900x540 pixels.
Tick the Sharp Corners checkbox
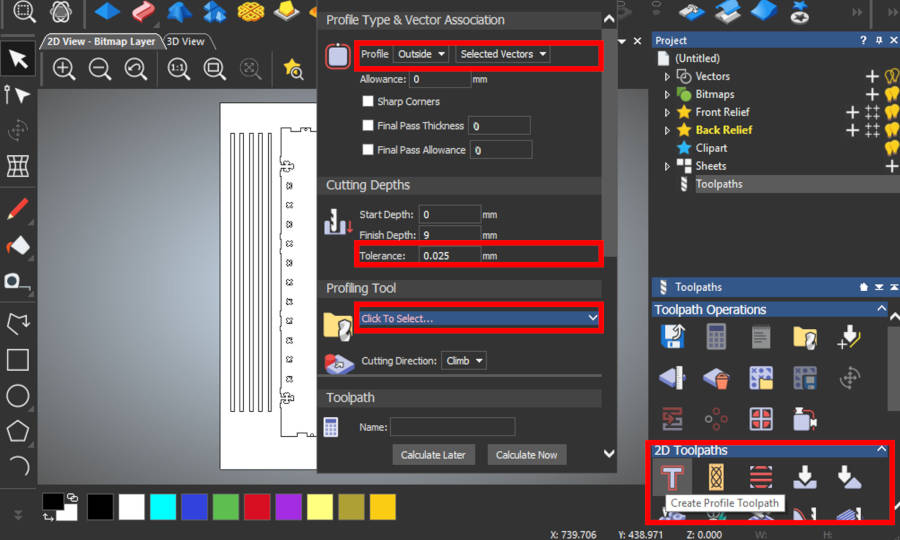[368, 102]
